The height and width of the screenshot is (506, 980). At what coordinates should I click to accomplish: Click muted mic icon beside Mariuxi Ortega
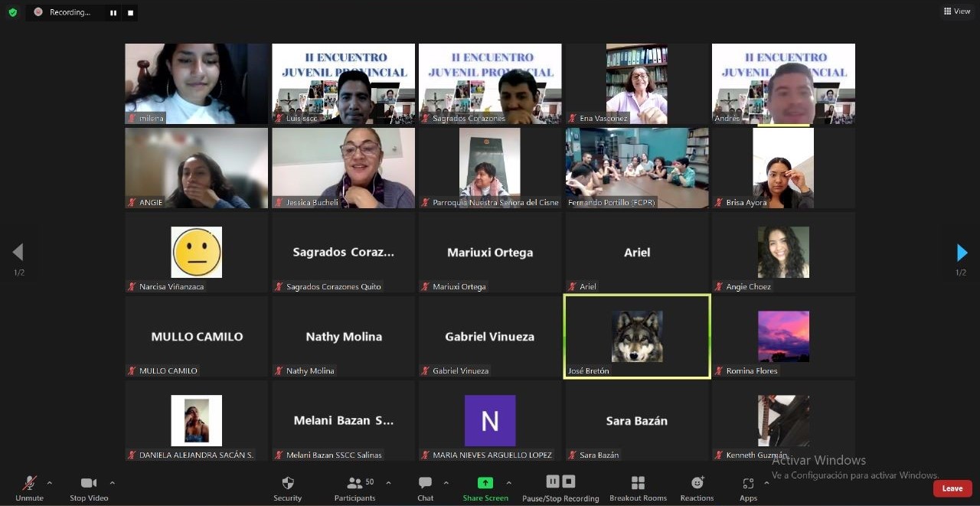(x=426, y=286)
